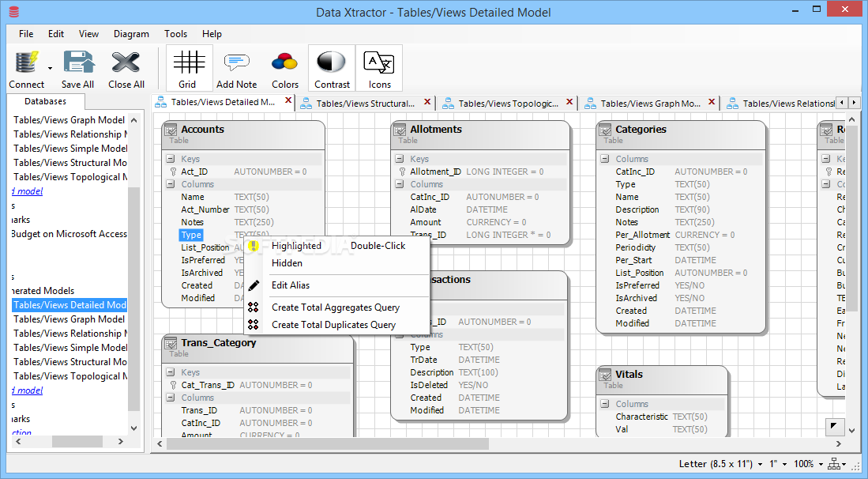Collapse Keys section in Allotments table

click(400, 159)
